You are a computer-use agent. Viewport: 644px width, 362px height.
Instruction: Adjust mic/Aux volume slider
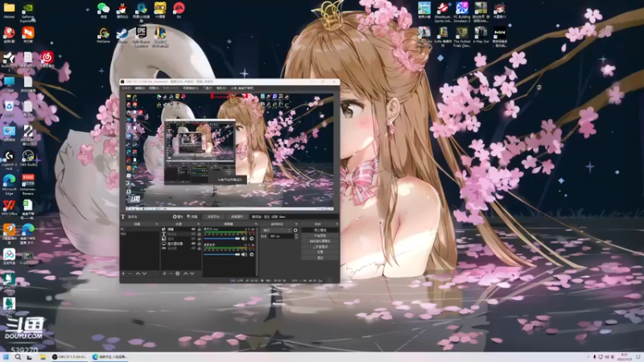222,238
